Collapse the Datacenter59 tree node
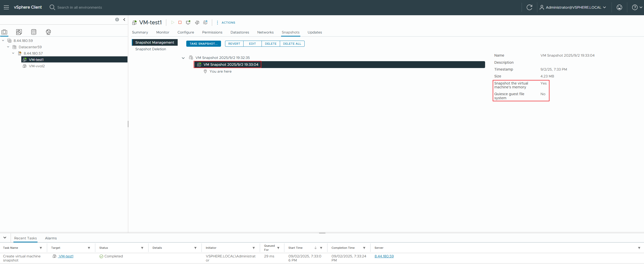The height and width of the screenshot is (264, 644). (x=8, y=47)
